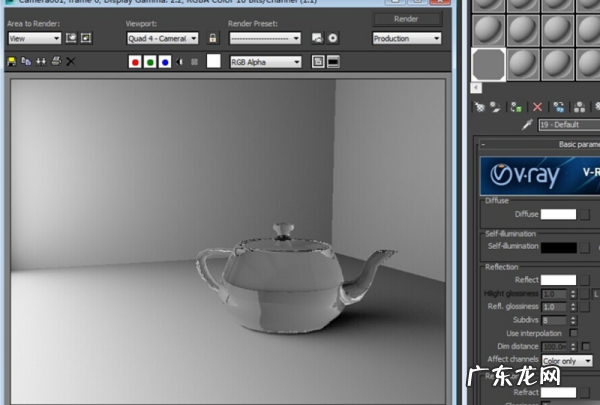Toggle the green channel button
The height and width of the screenshot is (405, 600).
(150, 62)
